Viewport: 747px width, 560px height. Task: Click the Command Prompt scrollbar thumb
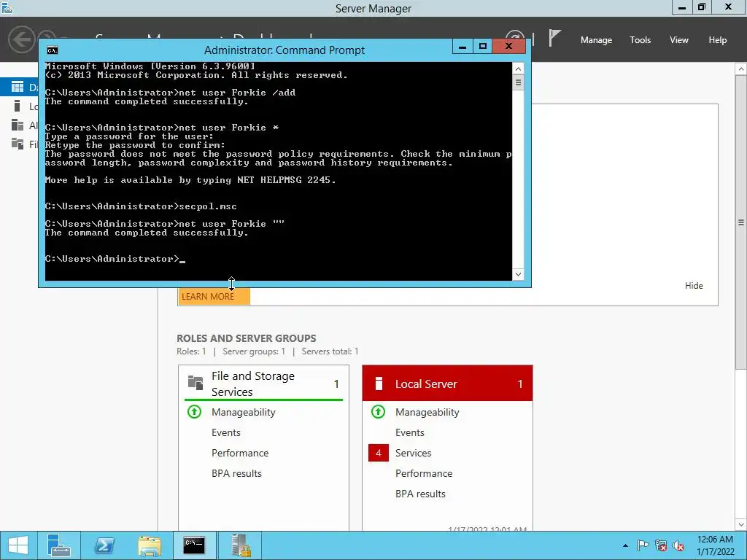click(x=518, y=83)
